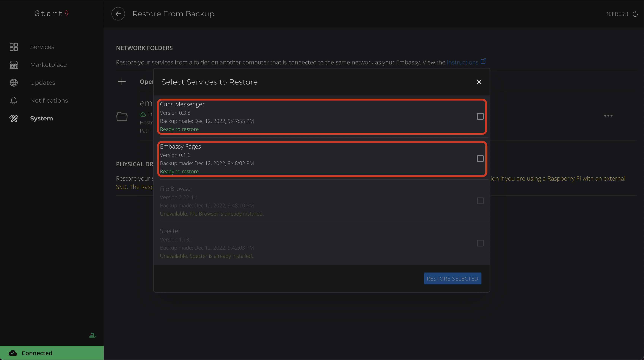Image resolution: width=644 pixels, height=360 pixels.
Task: Click the Connected status bar
Action: click(x=52, y=353)
